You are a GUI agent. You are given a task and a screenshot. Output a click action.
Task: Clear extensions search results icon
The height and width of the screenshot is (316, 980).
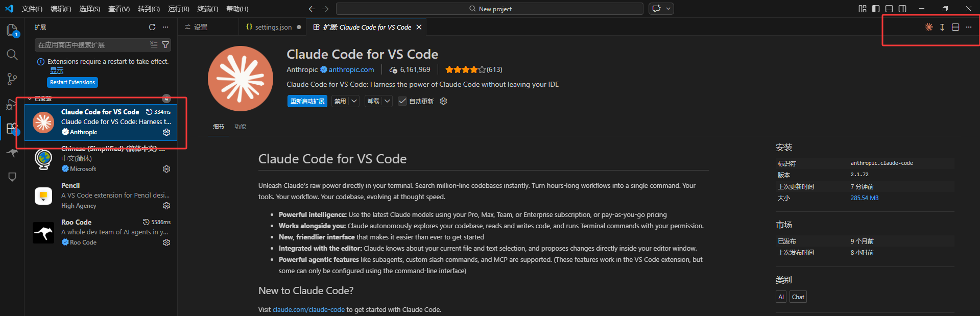coord(154,45)
